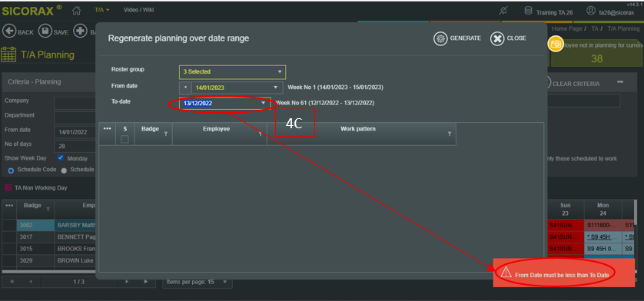This screenshot has width=644, height=301.
Task: Open the To-date 13/12/2022 dropdown arrow
Action: click(x=264, y=104)
